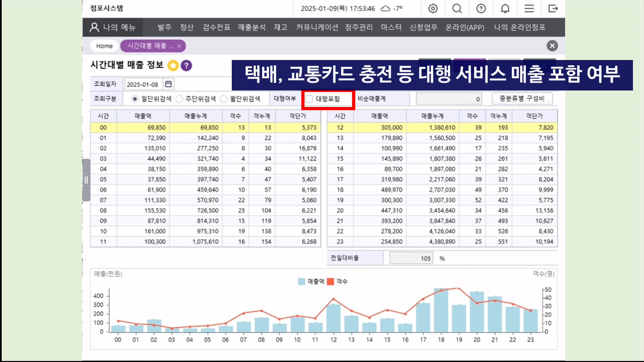This screenshot has height=362, width=644.
Task: Open the hamburger menu icon
Action: click(529, 8)
